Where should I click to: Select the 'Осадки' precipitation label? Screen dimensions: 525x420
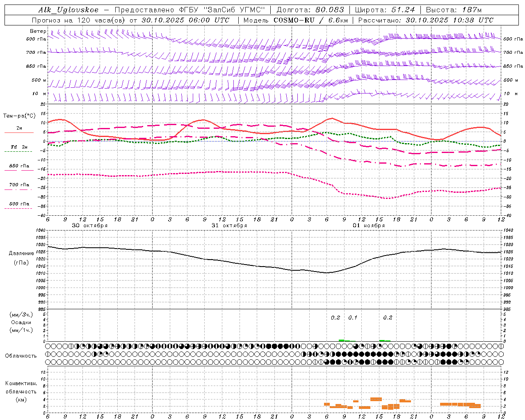click(x=21, y=322)
